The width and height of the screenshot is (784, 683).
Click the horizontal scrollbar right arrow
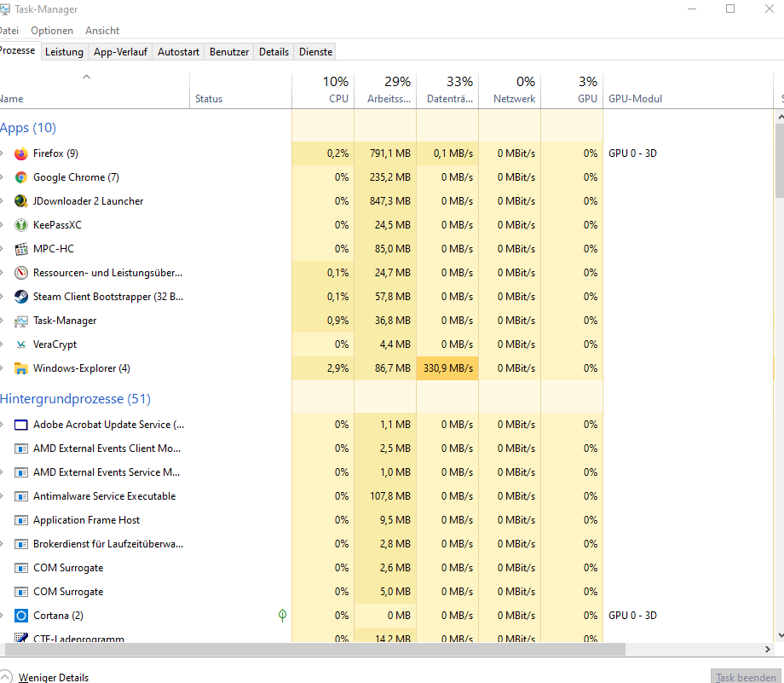coord(768,649)
